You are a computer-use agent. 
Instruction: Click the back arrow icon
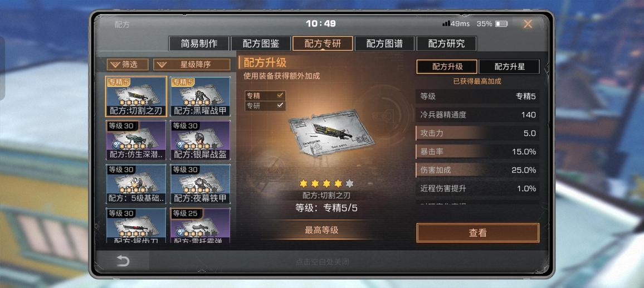[x=123, y=261]
